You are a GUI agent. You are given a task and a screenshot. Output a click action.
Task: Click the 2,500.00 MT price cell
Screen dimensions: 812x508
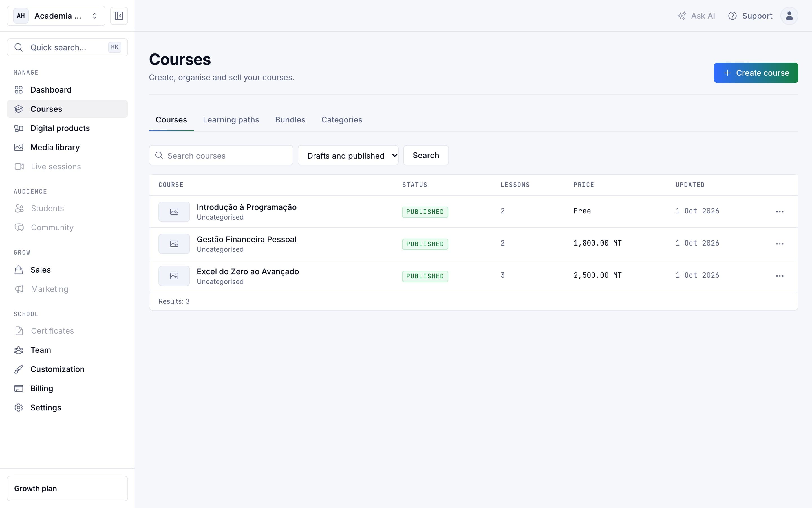click(597, 275)
